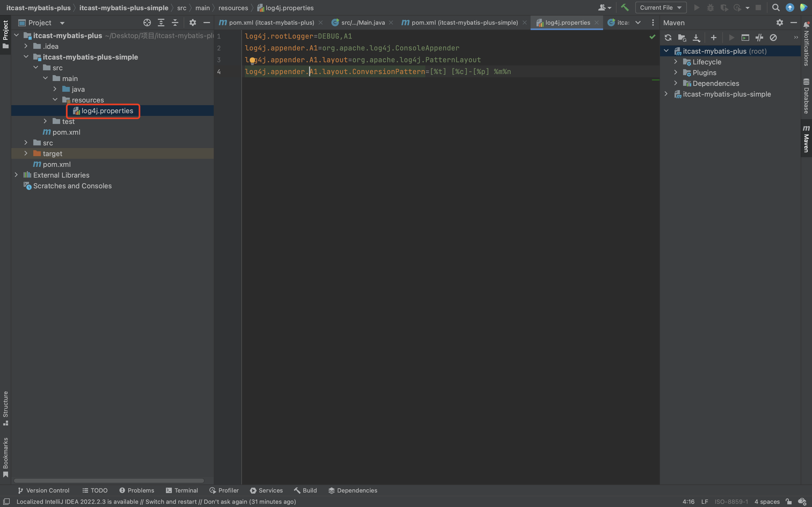Toggle Skip Tests mode in Maven
Screen dimensions: 812x507
pos(773,38)
